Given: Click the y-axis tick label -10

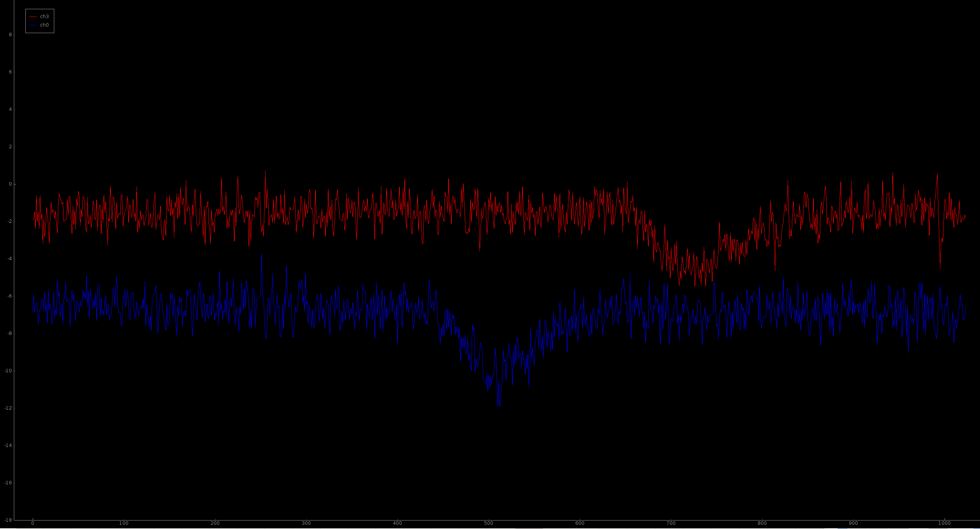Looking at the screenshot, I should [x=8, y=371].
